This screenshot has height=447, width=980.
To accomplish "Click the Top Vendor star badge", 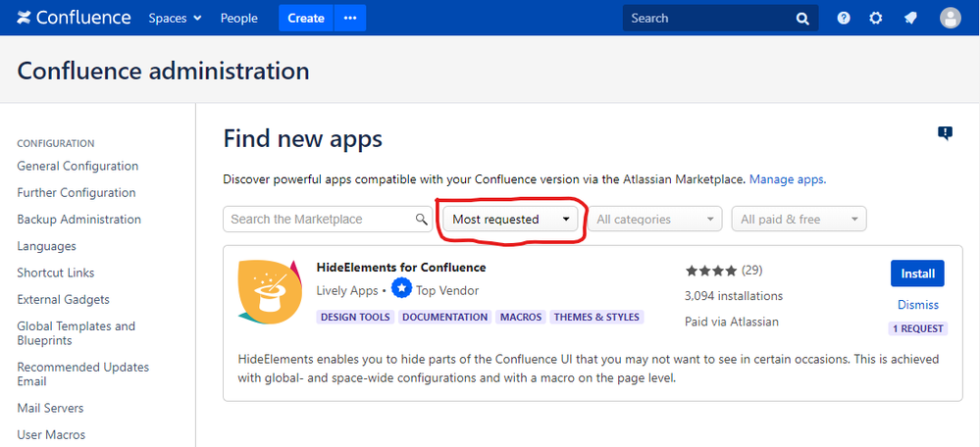I will click(400, 290).
